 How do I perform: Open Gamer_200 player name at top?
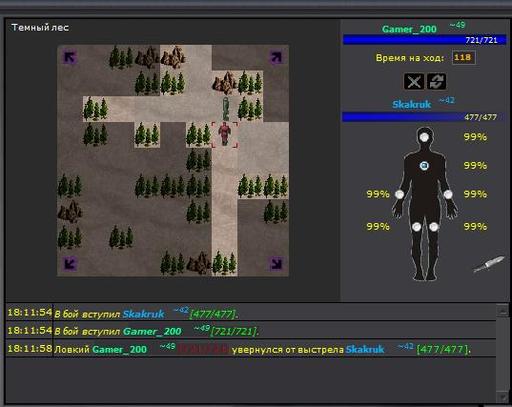pyautogui.click(x=409, y=29)
